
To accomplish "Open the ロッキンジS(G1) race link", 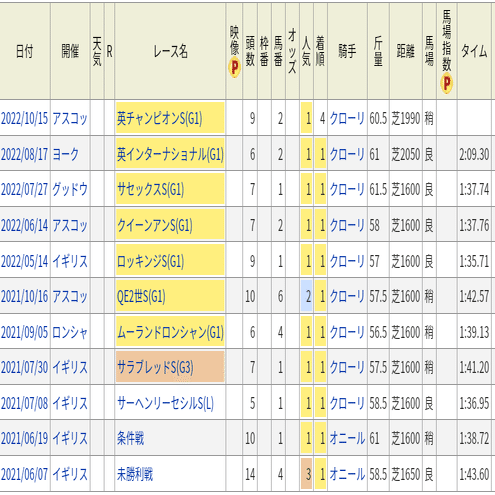I will coord(150,261).
